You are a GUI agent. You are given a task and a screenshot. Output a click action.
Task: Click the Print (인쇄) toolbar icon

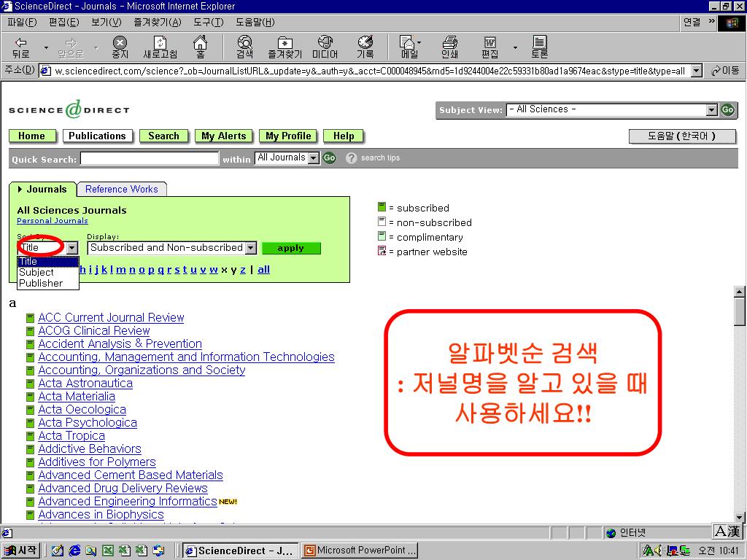(x=449, y=47)
